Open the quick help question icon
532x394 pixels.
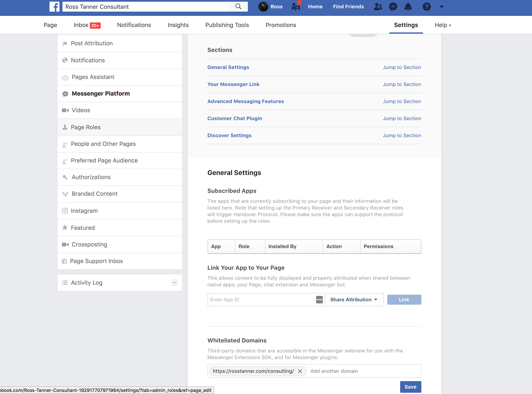[x=427, y=6]
